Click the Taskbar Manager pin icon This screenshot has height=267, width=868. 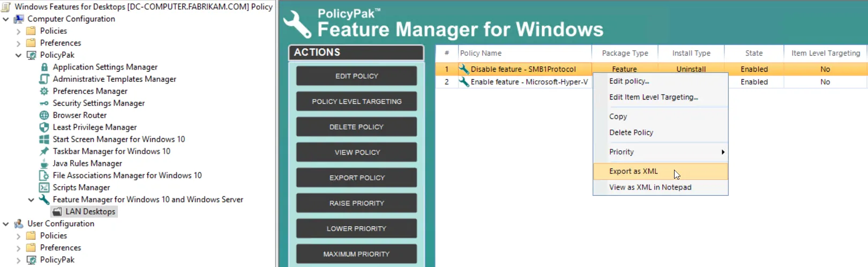point(44,151)
